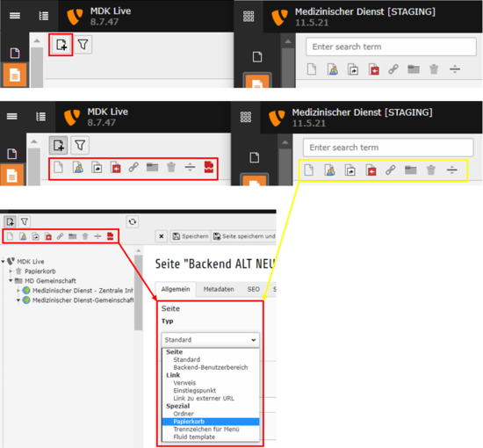This screenshot has width=483, height=448.
Task: Expand the Papierkorb tree node
Action: (11, 271)
